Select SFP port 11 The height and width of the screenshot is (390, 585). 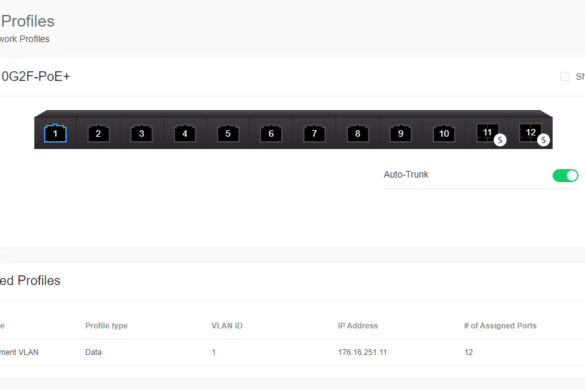pyautogui.click(x=488, y=133)
